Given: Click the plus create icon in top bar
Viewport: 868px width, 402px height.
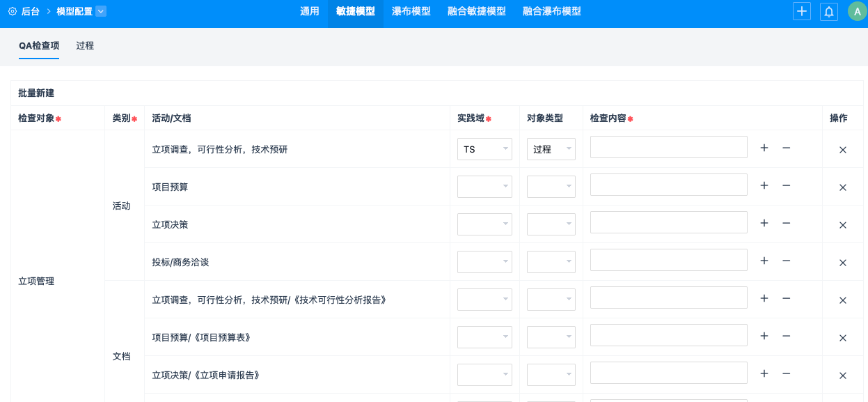Looking at the screenshot, I should tap(802, 11).
